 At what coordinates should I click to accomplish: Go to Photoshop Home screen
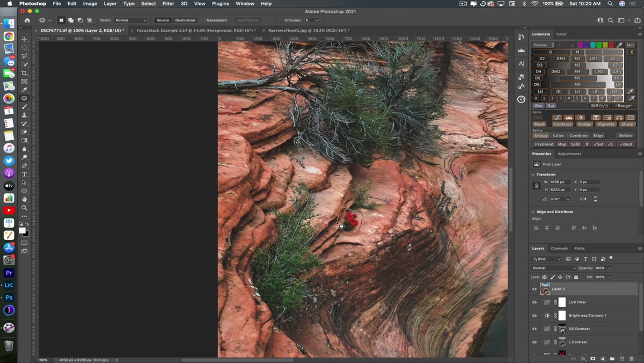(x=27, y=20)
